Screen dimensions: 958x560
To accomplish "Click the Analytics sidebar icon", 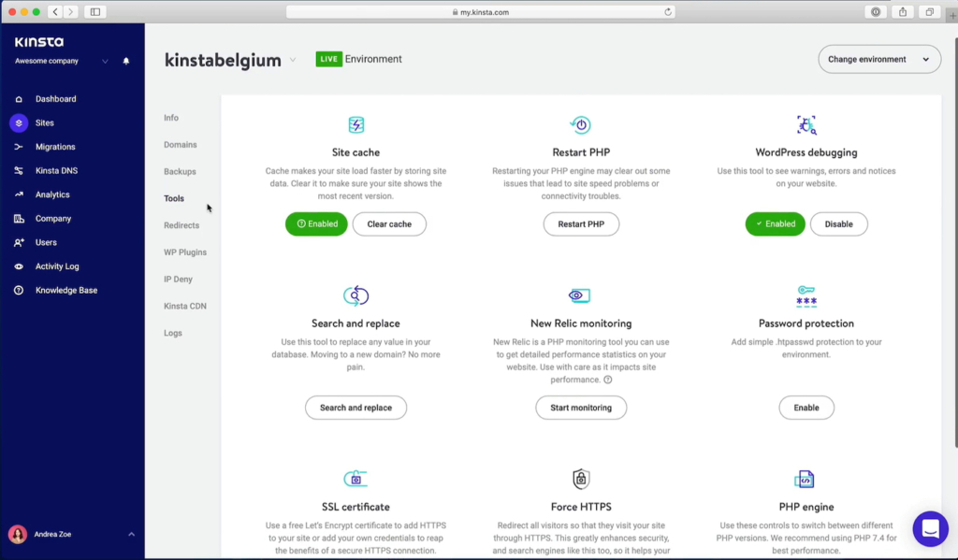I will tap(19, 194).
